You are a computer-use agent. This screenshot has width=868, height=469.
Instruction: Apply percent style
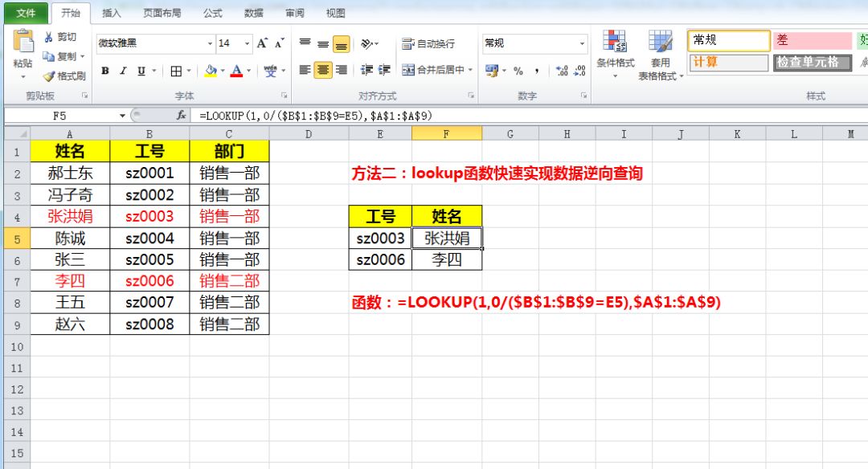click(518, 70)
